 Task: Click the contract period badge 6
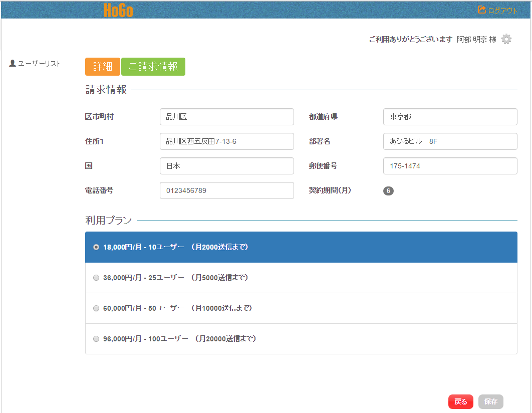tap(388, 191)
